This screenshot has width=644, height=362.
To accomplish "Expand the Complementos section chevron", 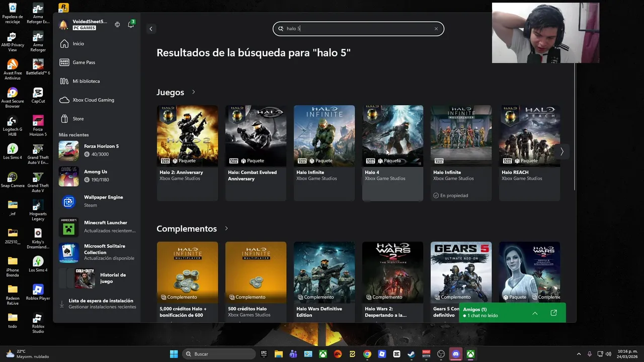I will pos(226,228).
